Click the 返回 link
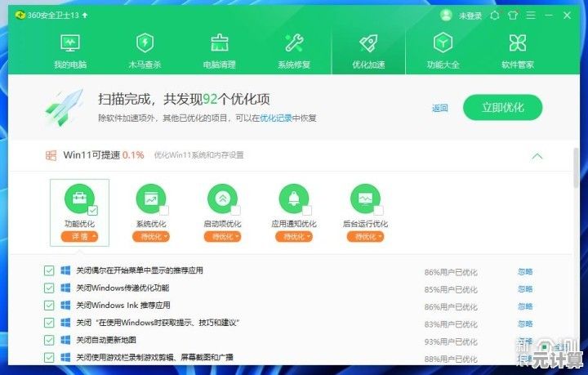 [440, 108]
